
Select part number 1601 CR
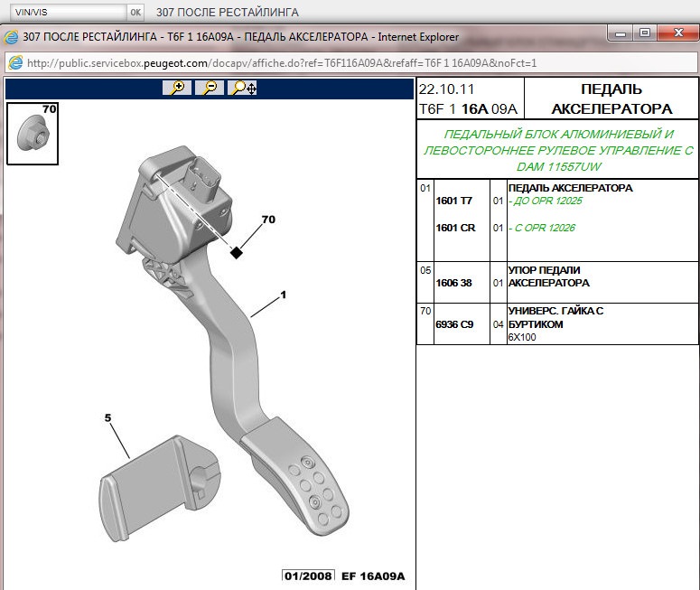point(455,228)
